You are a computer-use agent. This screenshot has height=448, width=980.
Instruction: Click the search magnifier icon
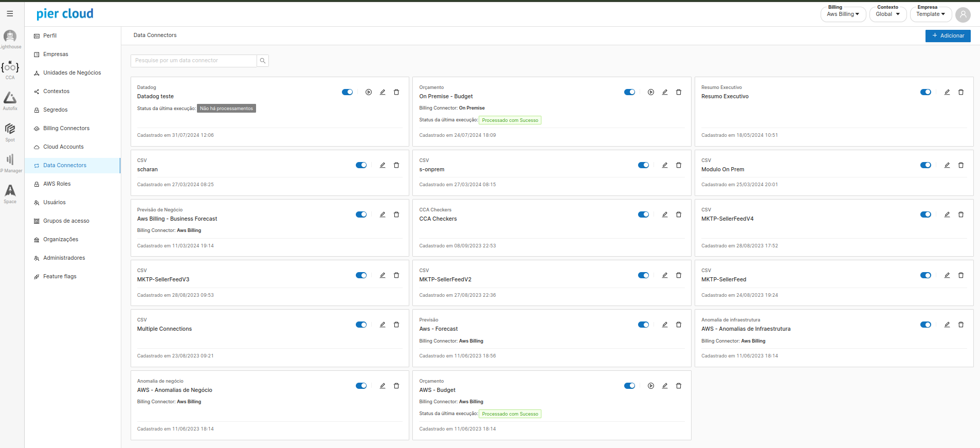(263, 61)
